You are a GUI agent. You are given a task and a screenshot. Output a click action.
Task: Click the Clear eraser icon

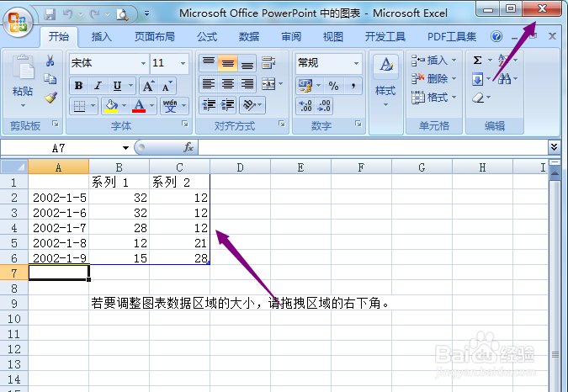[478, 98]
